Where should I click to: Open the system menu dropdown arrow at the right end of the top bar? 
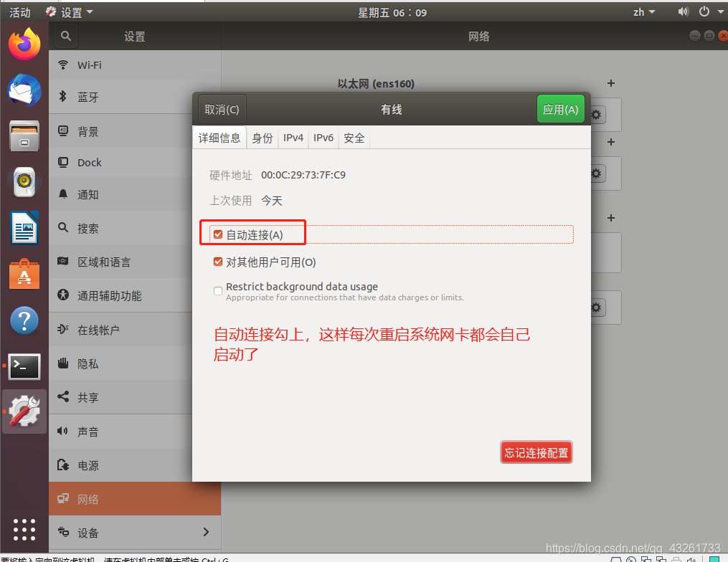click(x=721, y=12)
